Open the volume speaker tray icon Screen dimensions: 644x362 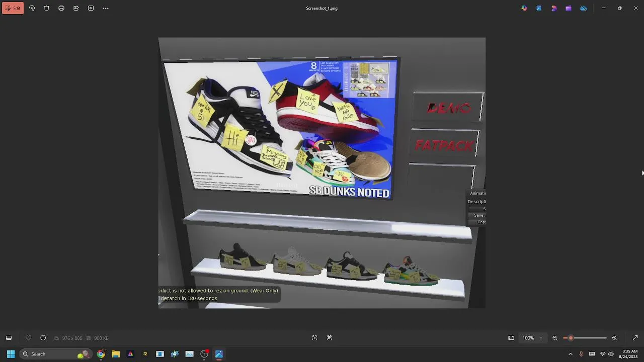pos(611,354)
